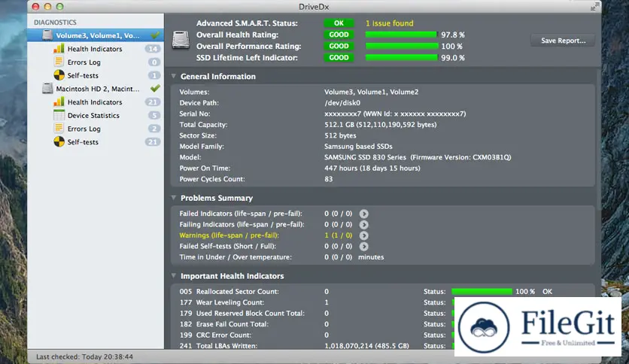Open Health Indicators under Volume3 drive
This screenshot has height=364, width=629.
pyautogui.click(x=96, y=49)
